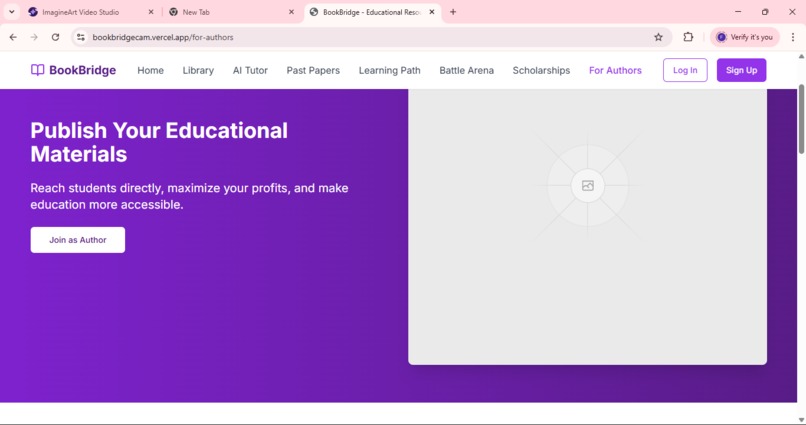Image resolution: width=806 pixels, height=425 pixels.
Task: Restore down the Chrome window
Action: coord(765,12)
